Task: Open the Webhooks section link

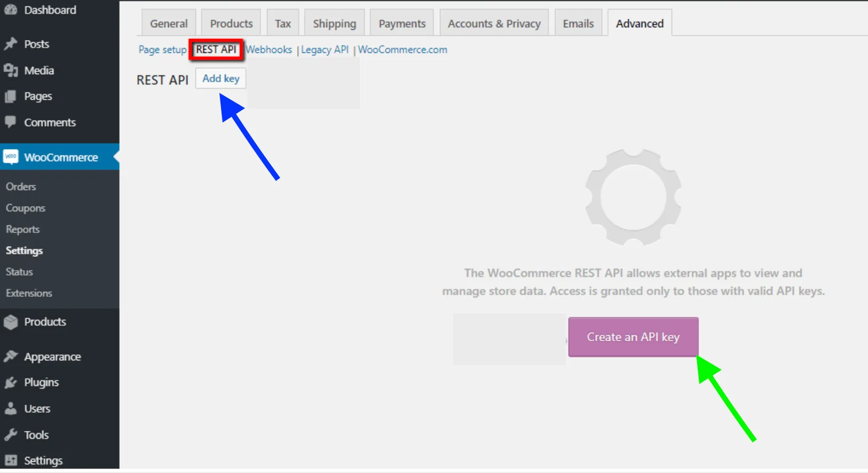Action: 269,49
